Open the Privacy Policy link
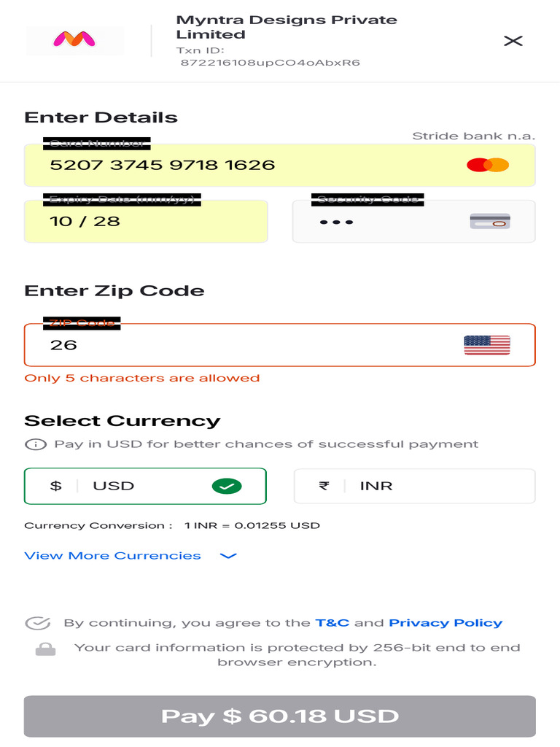 tap(446, 623)
